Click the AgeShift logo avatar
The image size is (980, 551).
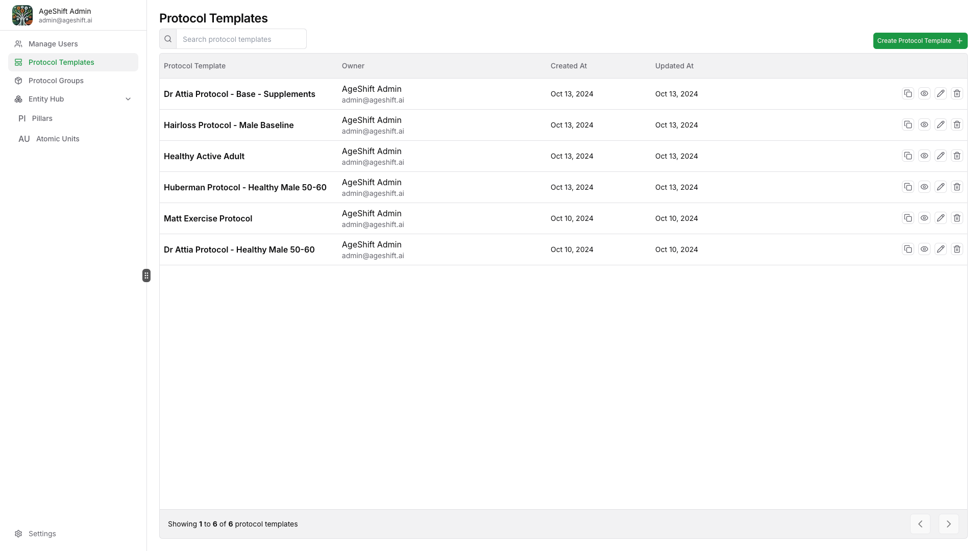coord(22,15)
